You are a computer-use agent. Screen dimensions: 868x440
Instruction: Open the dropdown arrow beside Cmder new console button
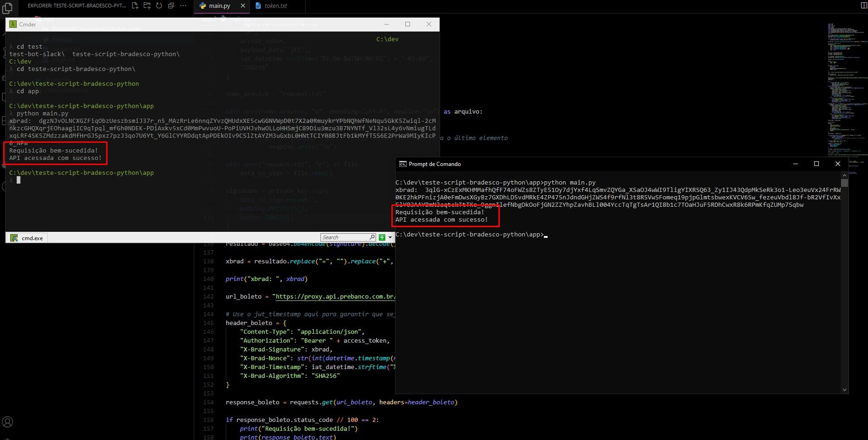390,237
